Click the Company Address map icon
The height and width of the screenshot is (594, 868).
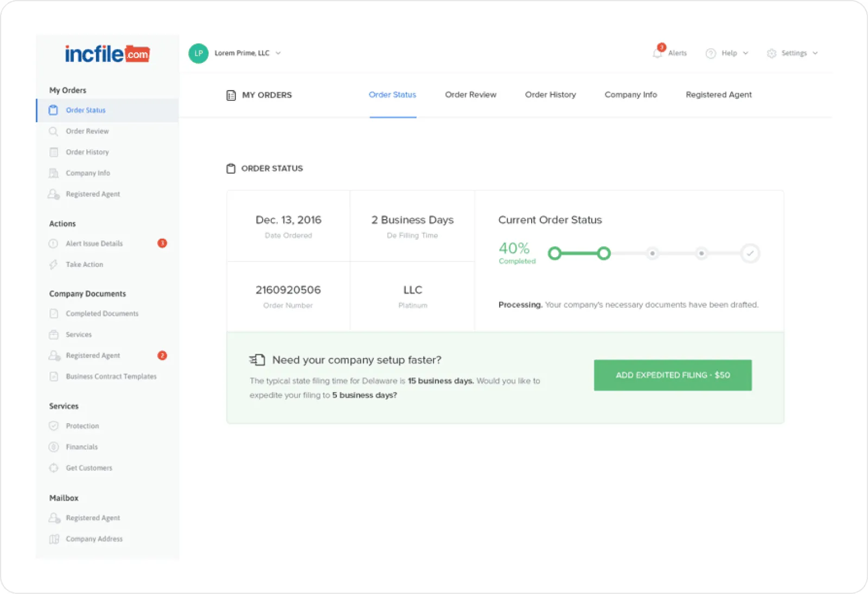pos(54,539)
